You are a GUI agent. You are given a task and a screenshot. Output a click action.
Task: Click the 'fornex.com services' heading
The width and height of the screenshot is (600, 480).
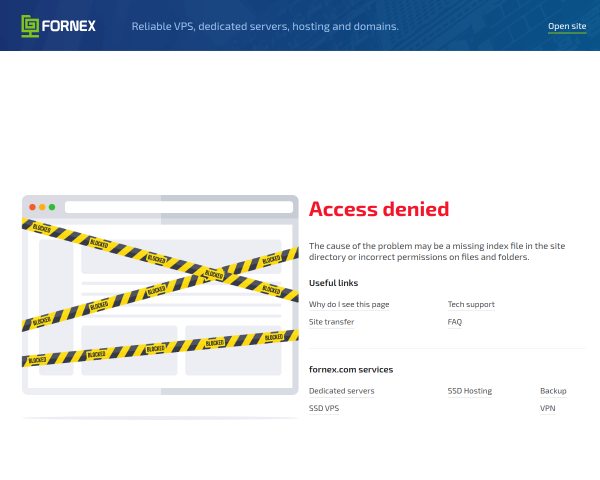tap(351, 369)
